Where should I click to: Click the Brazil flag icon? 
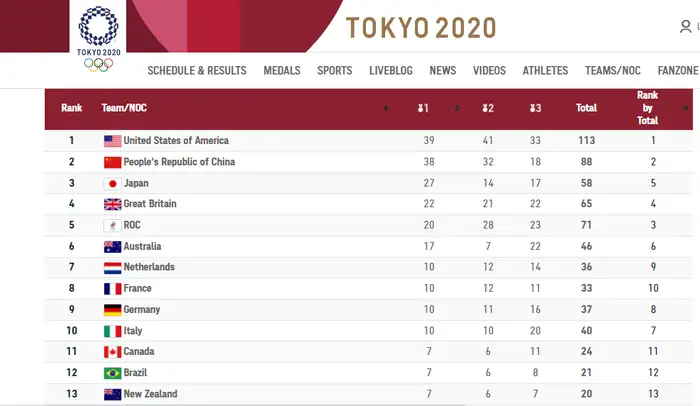(112, 373)
